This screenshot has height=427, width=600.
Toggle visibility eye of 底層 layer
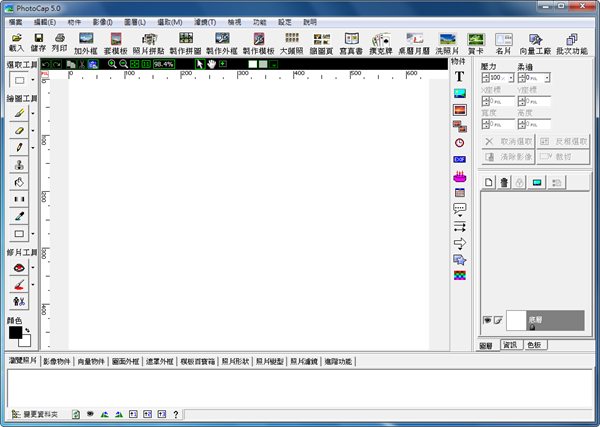(x=487, y=320)
